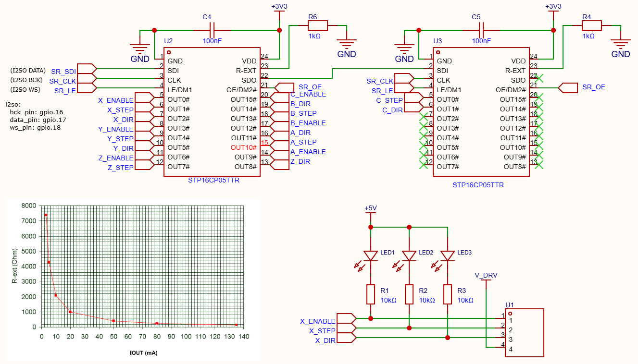Click the C_DIR net label
Screen dimensions: 638x364
click(392, 110)
